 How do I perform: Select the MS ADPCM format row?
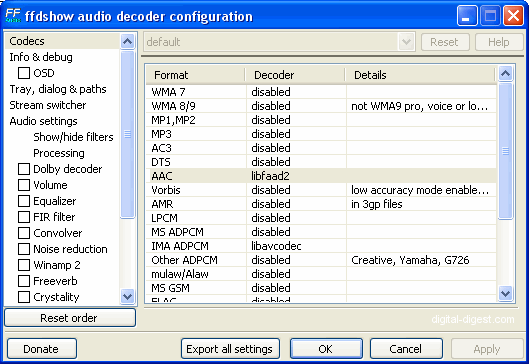(x=321, y=232)
